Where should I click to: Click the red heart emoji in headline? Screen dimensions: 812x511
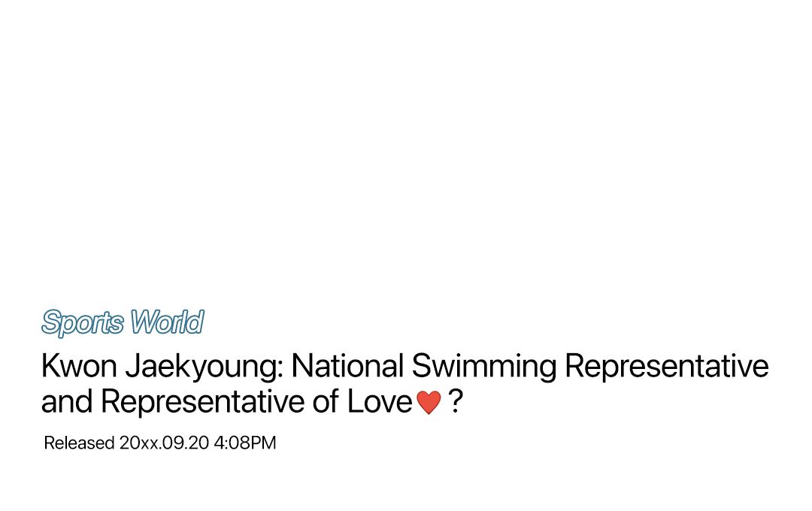(x=429, y=404)
